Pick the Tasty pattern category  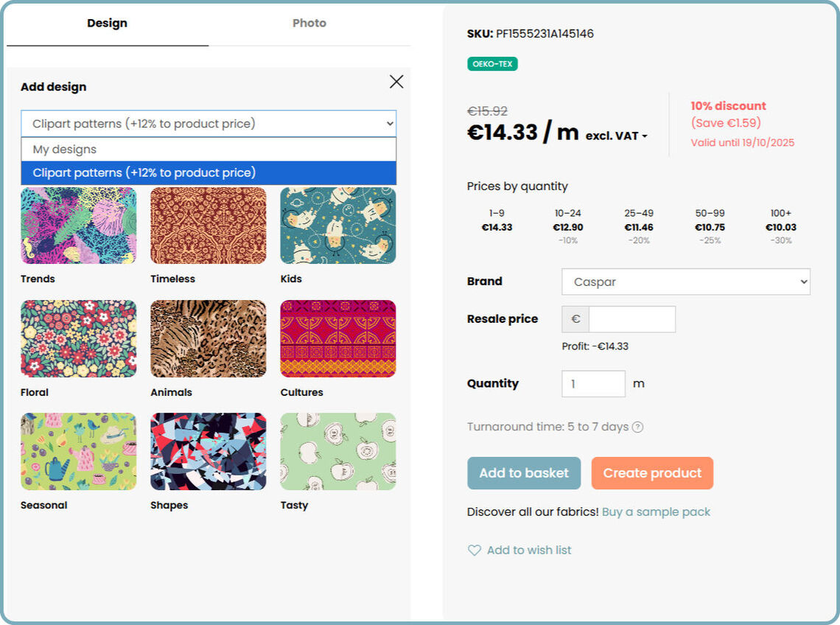coord(338,451)
